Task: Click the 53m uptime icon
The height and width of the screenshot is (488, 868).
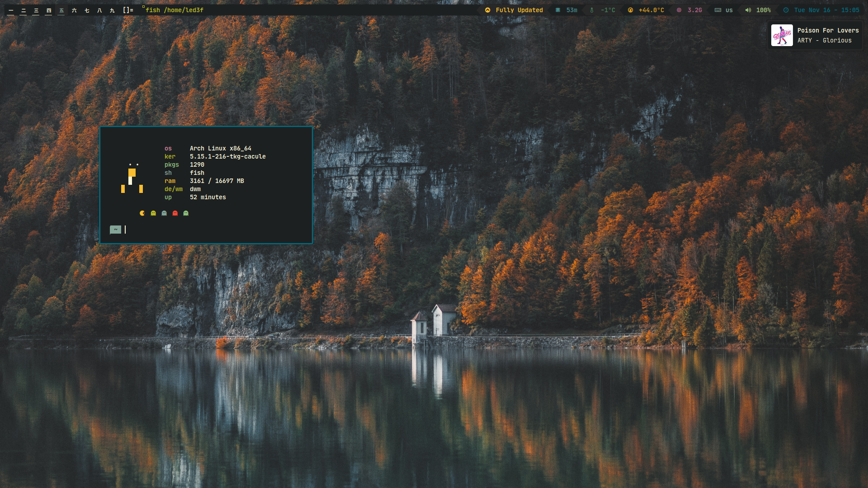Action: (558, 10)
